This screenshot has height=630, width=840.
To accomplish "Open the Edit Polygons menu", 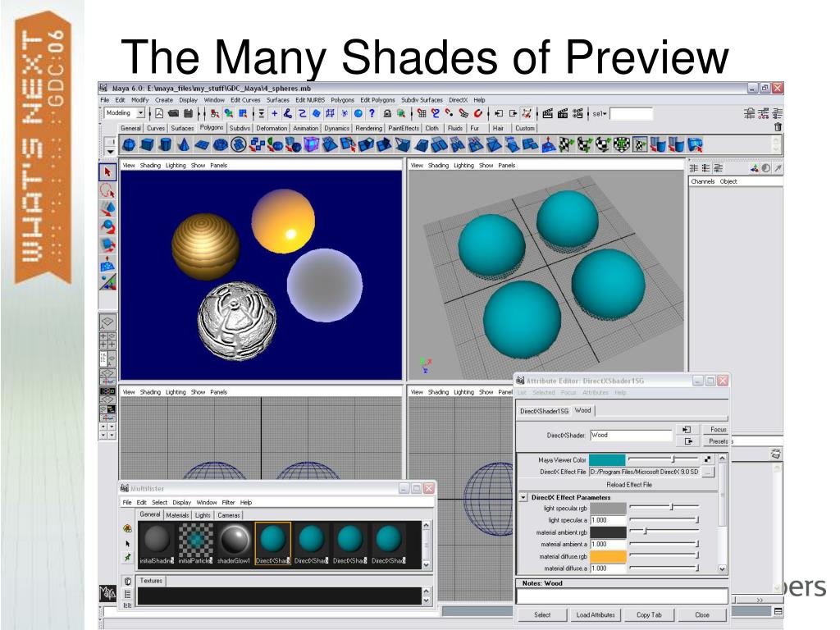I will (377, 100).
